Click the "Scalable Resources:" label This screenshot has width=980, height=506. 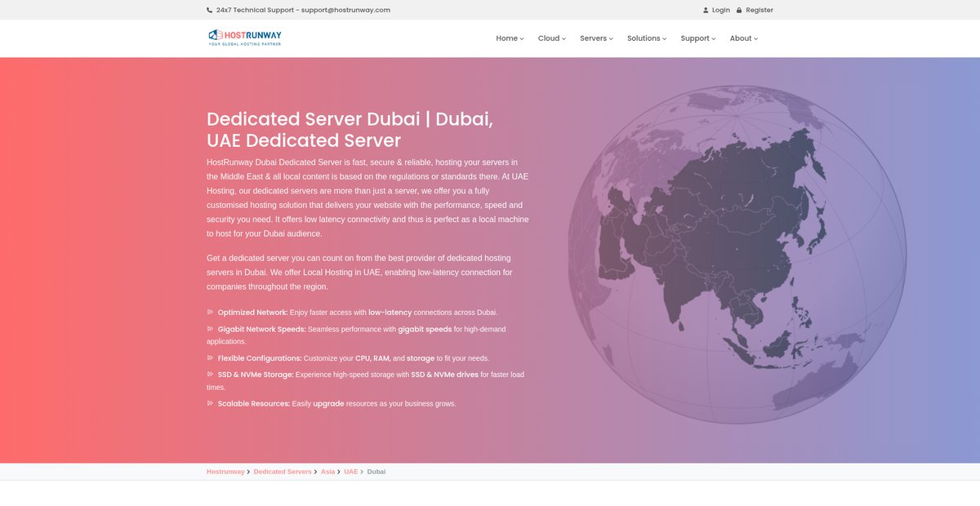tap(254, 404)
